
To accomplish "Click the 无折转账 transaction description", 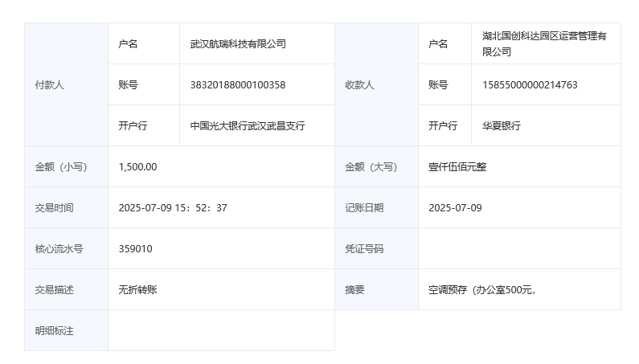I will click(137, 290).
